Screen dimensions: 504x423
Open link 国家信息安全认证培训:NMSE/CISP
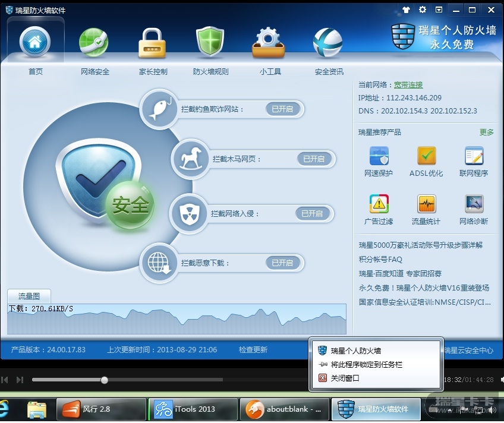point(424,302)
